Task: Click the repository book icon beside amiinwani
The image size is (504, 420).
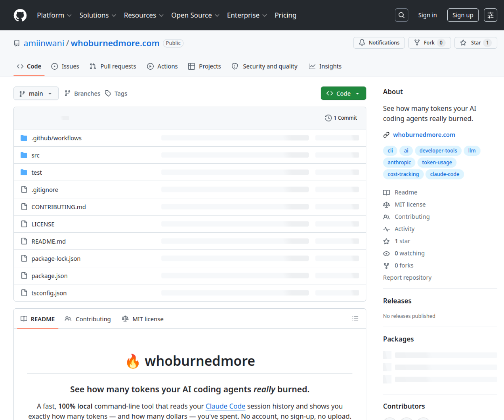Action: pos(17,43)
